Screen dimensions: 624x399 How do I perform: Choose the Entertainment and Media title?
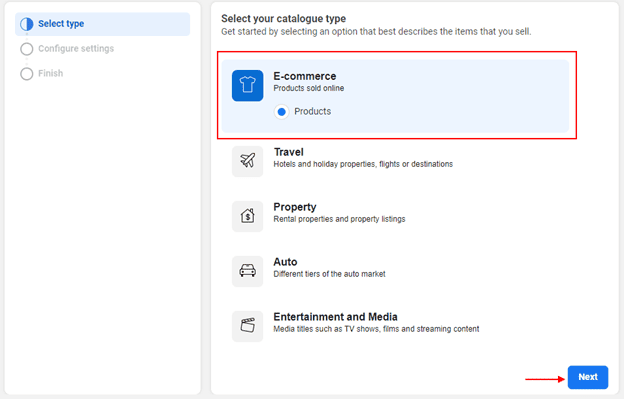click(x=335, y=317)
